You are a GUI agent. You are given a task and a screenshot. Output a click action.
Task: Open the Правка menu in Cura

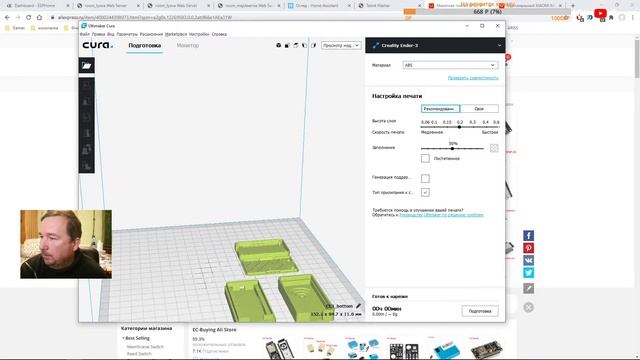[98, 34]
